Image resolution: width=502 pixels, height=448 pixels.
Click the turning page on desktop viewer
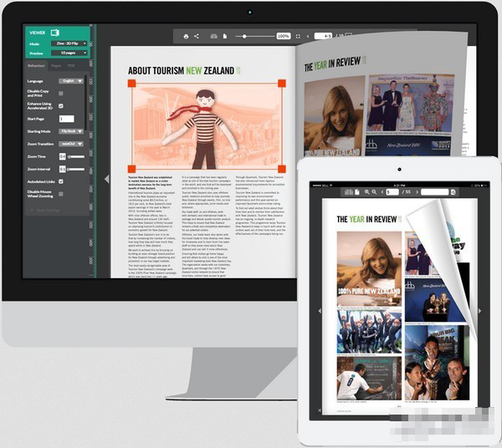(x=381, y=94)
